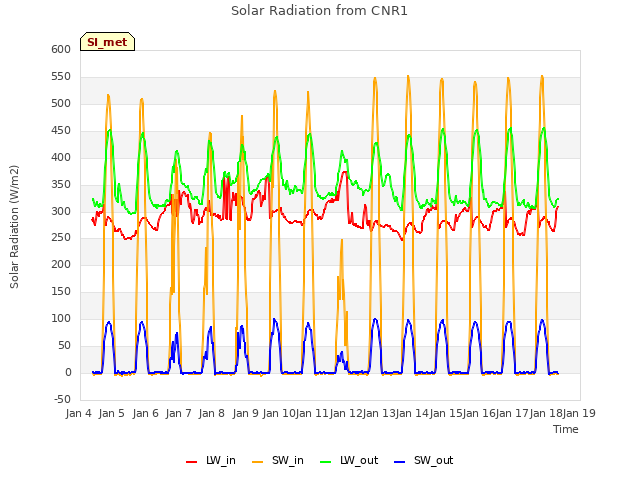
Task: Click the 350 y-axis tick label
Action: pos(61,184)
